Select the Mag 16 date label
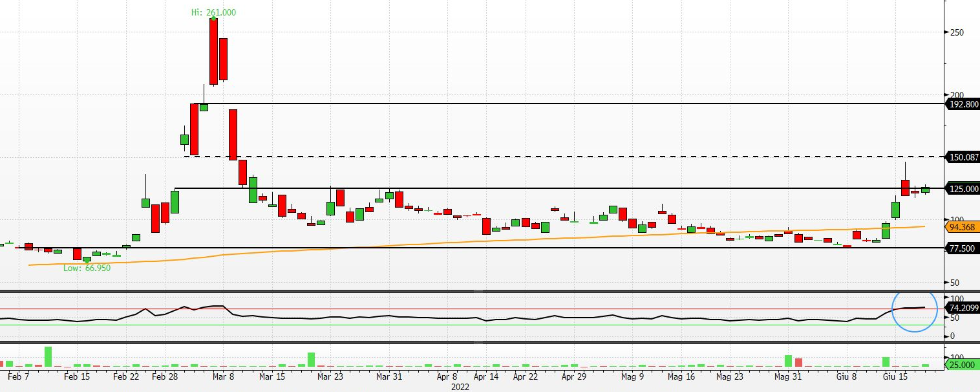 point(681,376)
